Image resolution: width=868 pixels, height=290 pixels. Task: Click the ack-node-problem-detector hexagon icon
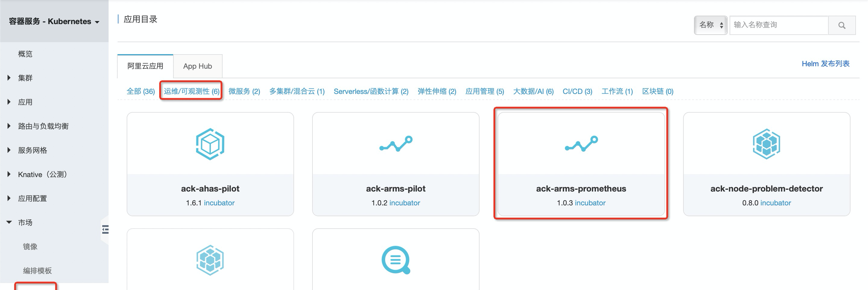766,144
